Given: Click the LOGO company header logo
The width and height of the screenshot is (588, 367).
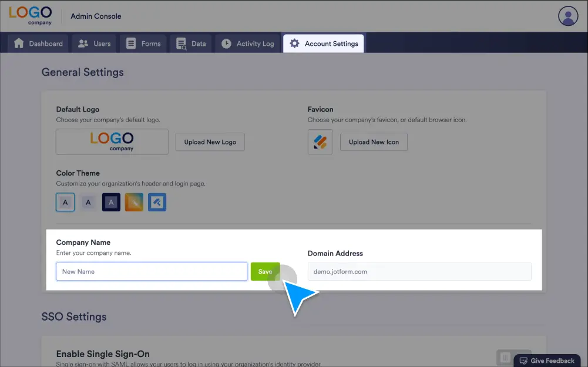Looking at the screenshot, I should coord(30,16).
